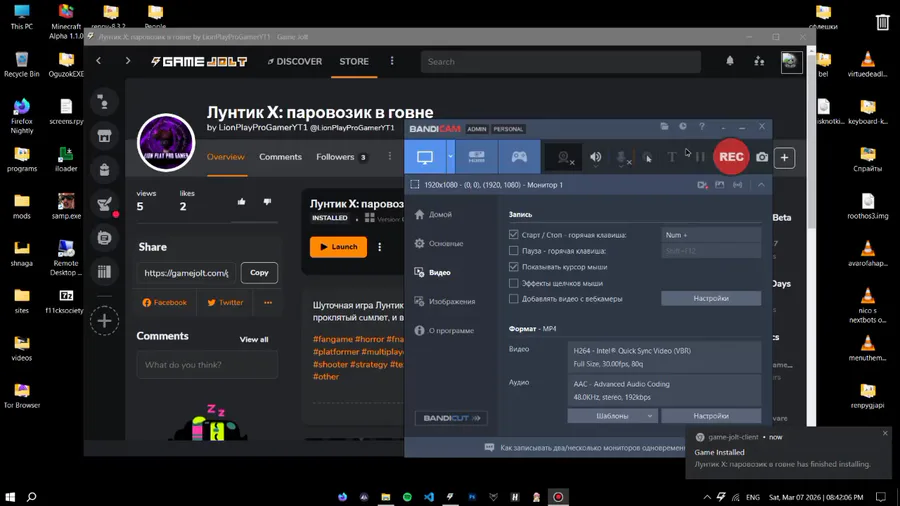Click the pause icon in Bandicam toolbar

coord(700,157)
